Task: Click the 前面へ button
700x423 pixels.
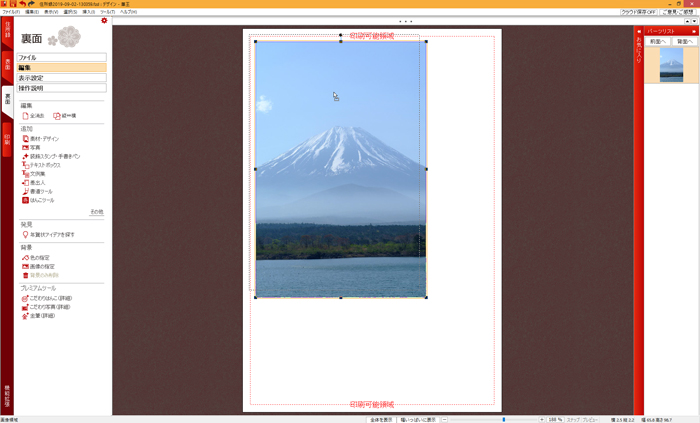Action: click(657, 42)
